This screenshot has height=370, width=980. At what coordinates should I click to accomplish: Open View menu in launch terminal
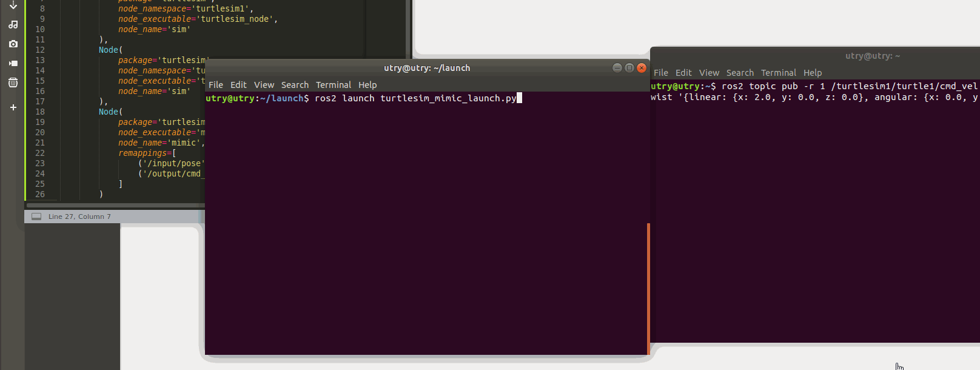(x=264, y=85)
